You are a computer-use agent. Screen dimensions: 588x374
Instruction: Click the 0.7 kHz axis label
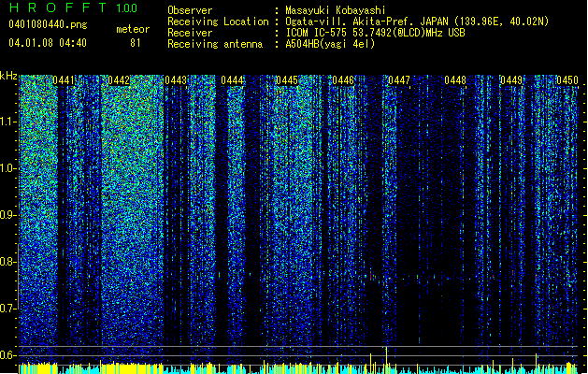8,309
